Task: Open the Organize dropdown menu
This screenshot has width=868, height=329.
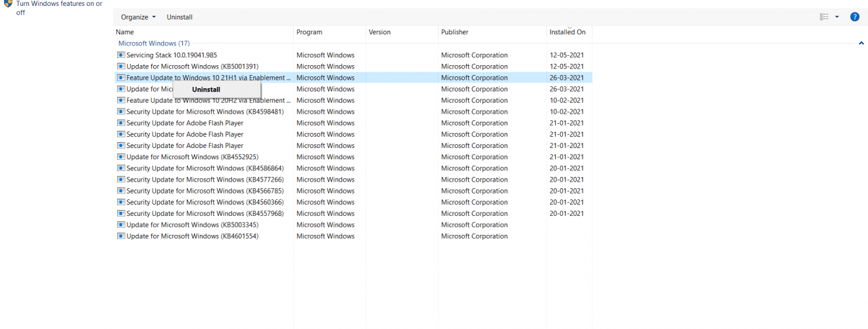Action: coord(138,17)
